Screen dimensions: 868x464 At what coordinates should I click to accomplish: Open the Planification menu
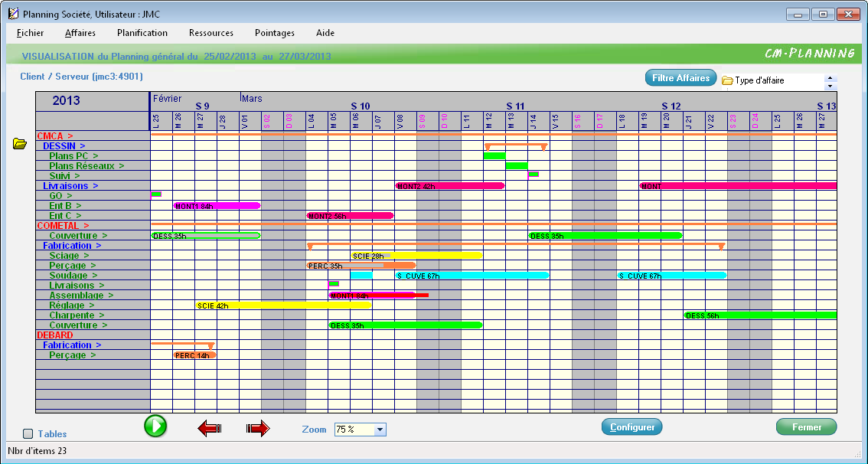(142, 33)
